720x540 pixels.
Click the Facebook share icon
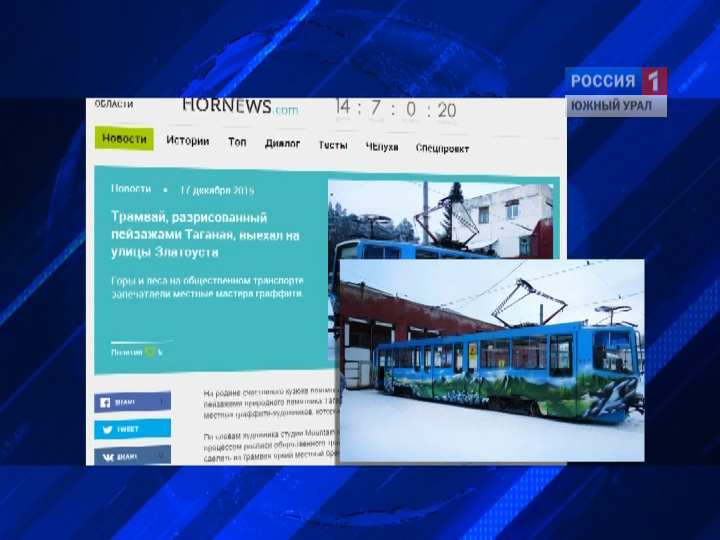[104, 402]
